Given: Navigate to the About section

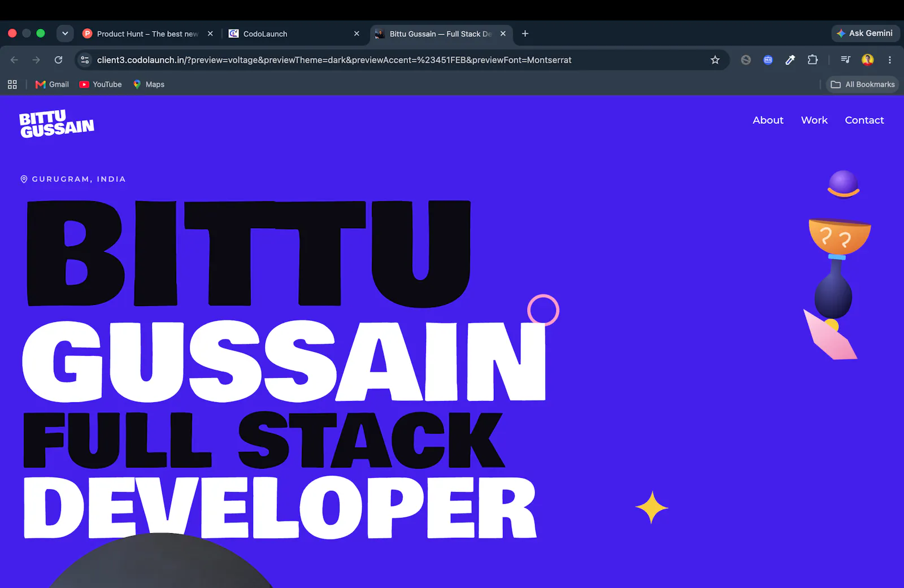Looking at the screenshot, I should point(768,120).
